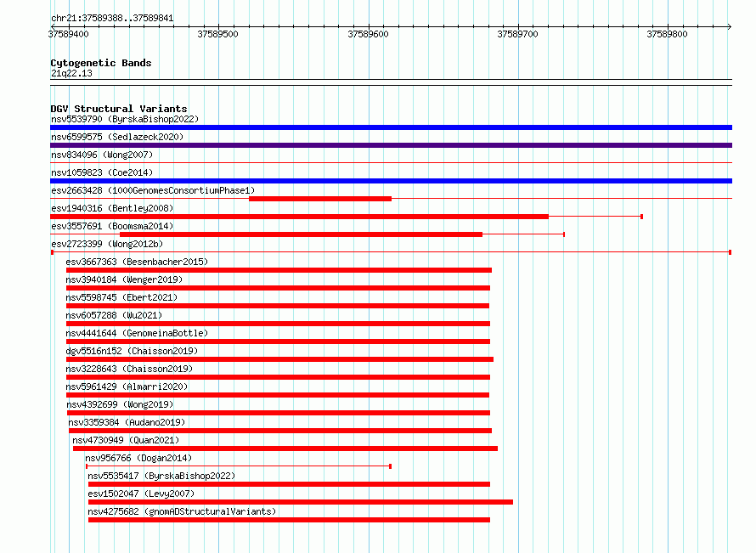Click the red bar under nsv5961429 (Almarri2020)
This screenshot has width=756, height=553.
(x=278, y=395)
